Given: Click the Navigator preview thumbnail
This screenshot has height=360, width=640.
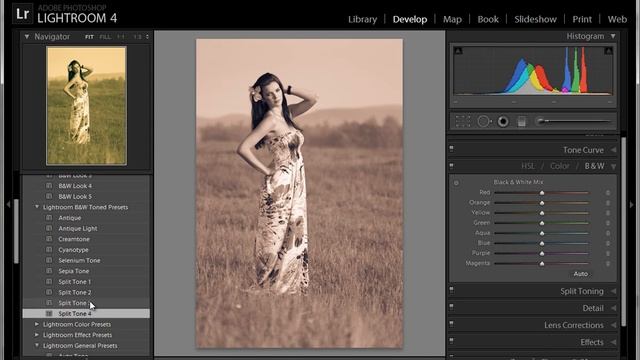Looking at the screenshot, I should [x=87, y=106].
